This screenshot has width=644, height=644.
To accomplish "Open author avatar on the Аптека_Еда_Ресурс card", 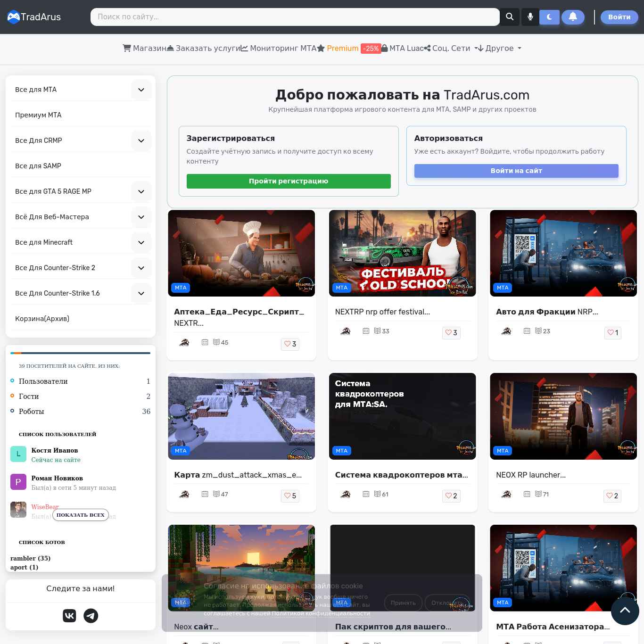I will [184, 342].
